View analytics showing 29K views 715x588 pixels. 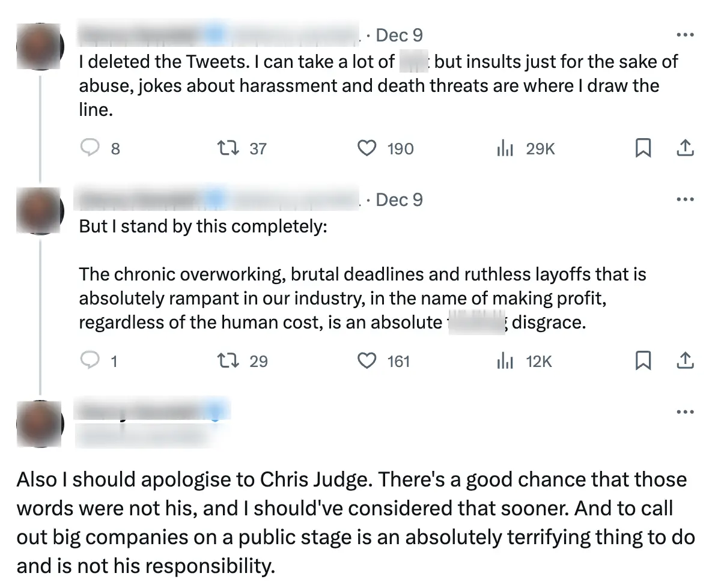tap(505, 148)
